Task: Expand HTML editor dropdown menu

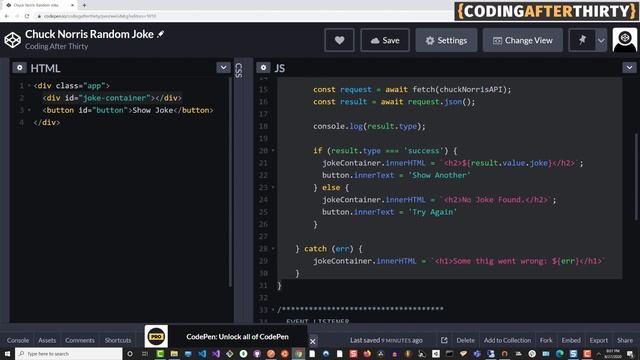Action: pyautogui.click(x=223, y=67)
